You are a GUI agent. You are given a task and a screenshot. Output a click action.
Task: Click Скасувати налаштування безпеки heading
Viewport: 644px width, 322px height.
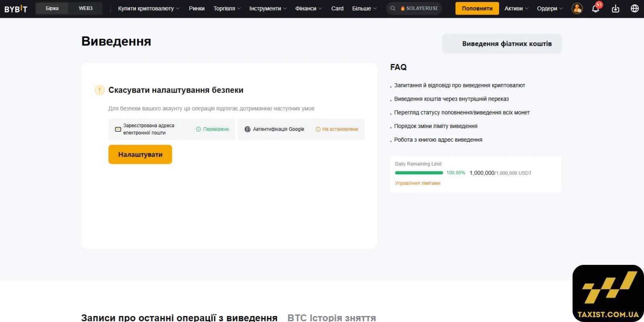176,90
